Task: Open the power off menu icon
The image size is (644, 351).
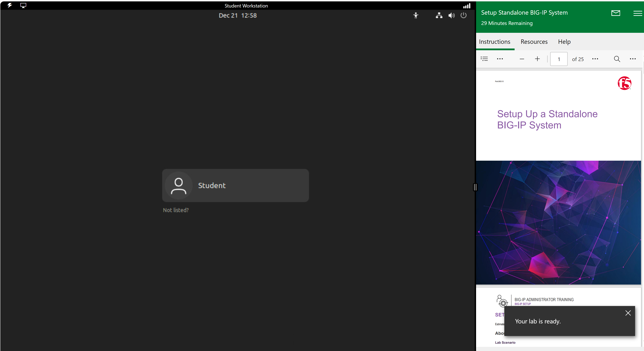Action: 463,15
